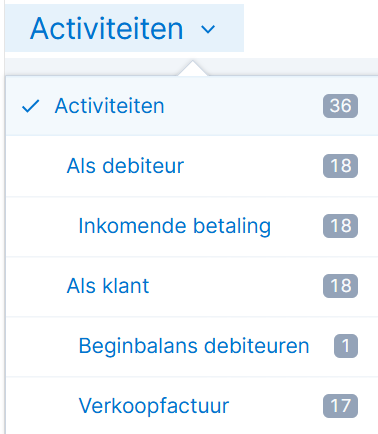The width and height of the screenshot is (378, 434).
Task: Click the checkmark icon beside Activiteiten
Action: pyautogui.click(x=30, y=106)
